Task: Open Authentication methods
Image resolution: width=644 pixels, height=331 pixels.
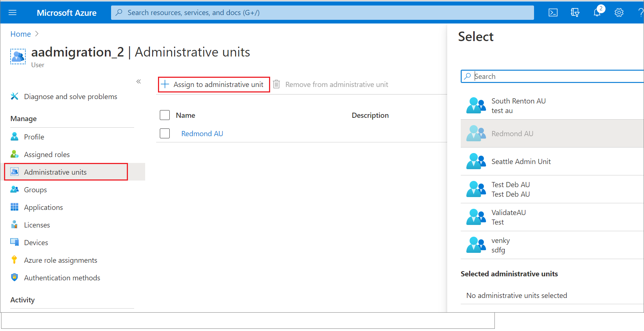Action: pyautogui.click(x=62, y=278)
